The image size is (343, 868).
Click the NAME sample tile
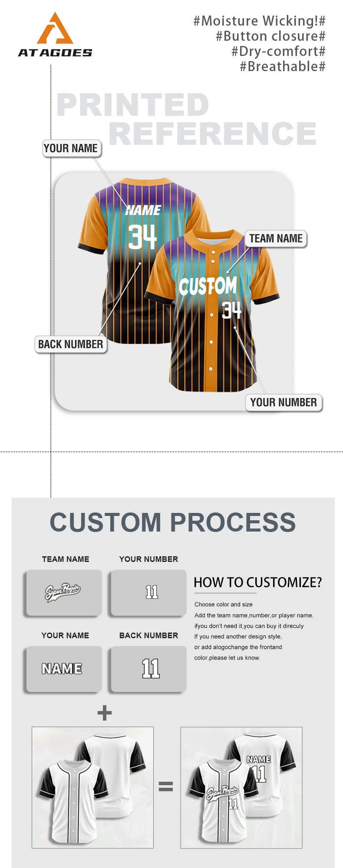(x=64, y=669)
